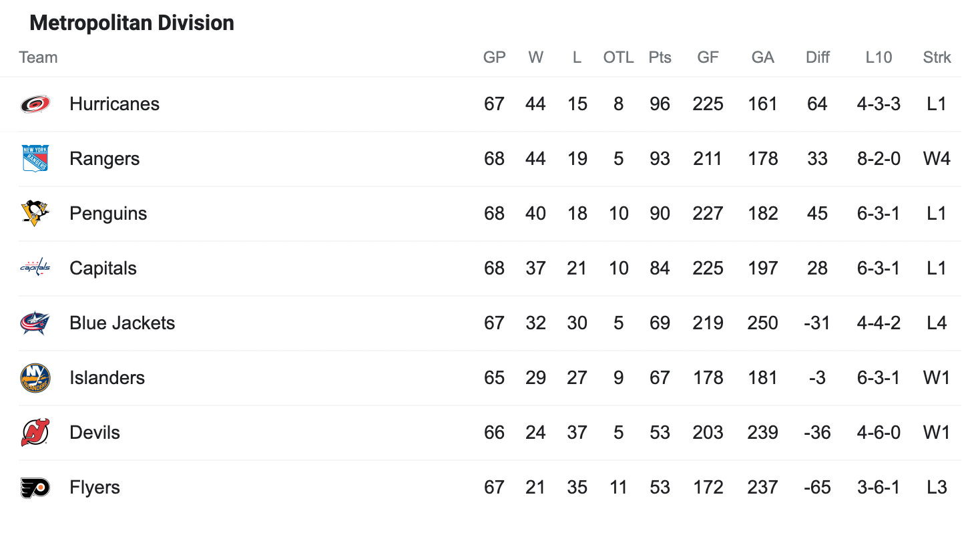Click the Pts column header
This screenshot has width=980, height=533.
coord(660,57)
